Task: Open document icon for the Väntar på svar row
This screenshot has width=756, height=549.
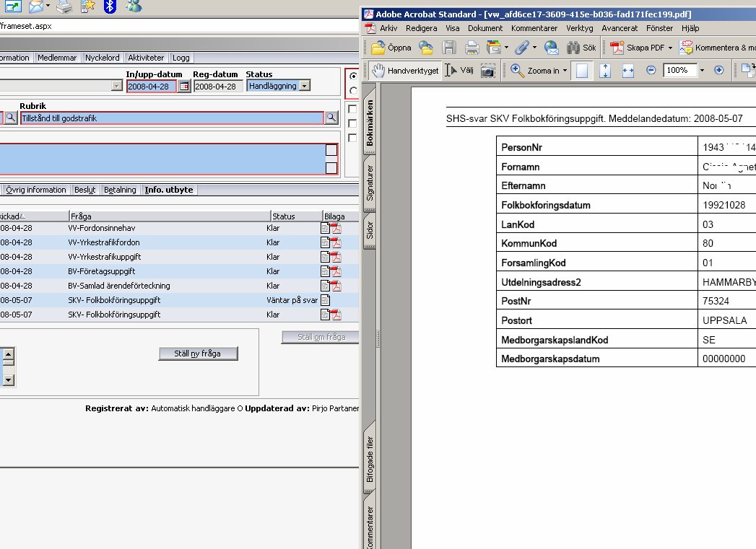Action: point(326,301)
